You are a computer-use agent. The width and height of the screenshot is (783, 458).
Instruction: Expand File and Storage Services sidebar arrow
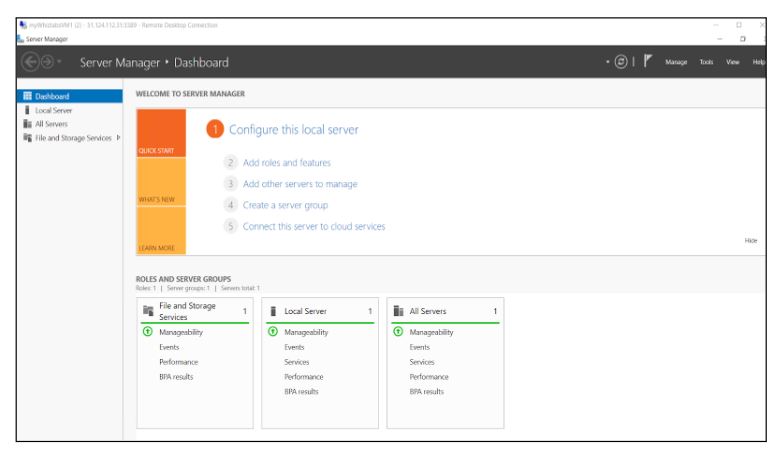point(118,137)
